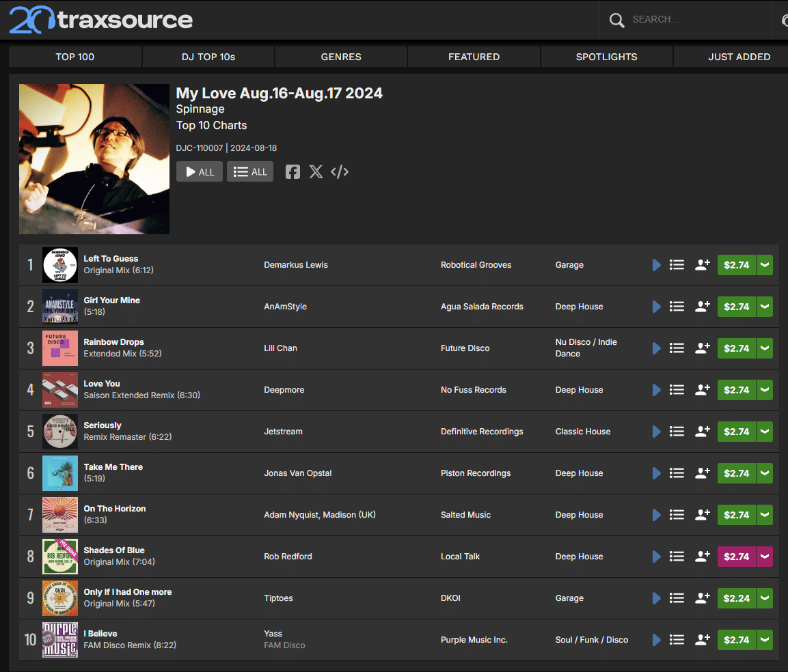Open Purple Music cover art thumbnail
Image resolution: width=788 pixels, height=672 pixels.
[60, 640]
